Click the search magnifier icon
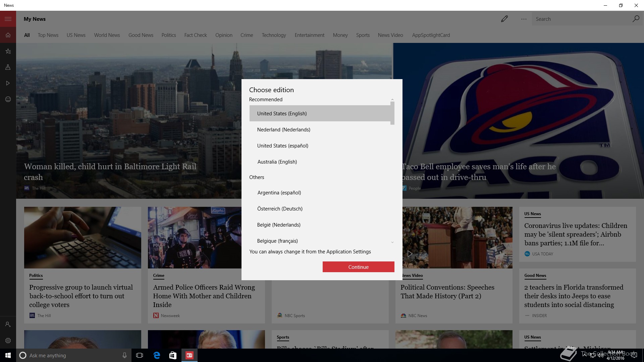Image resolution: width=644 pixels, height=362 pixels. 636,19
